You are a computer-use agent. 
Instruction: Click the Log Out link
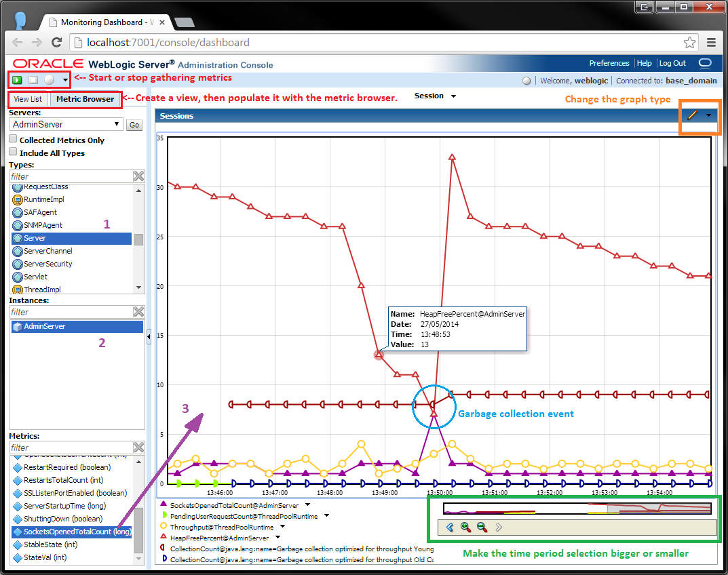[672, 63]
